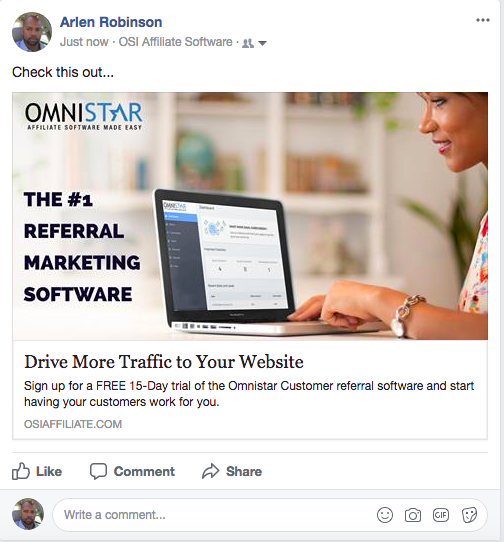The width and height of the screenshot is (504, 542).
Task: Click Arlen Robinson's profile picture in post header
Action: pyautogui.click(x=32, y=32)
